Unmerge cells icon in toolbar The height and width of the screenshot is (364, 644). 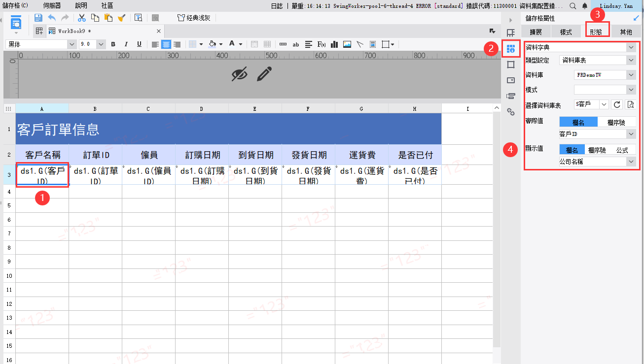[267, 44]
